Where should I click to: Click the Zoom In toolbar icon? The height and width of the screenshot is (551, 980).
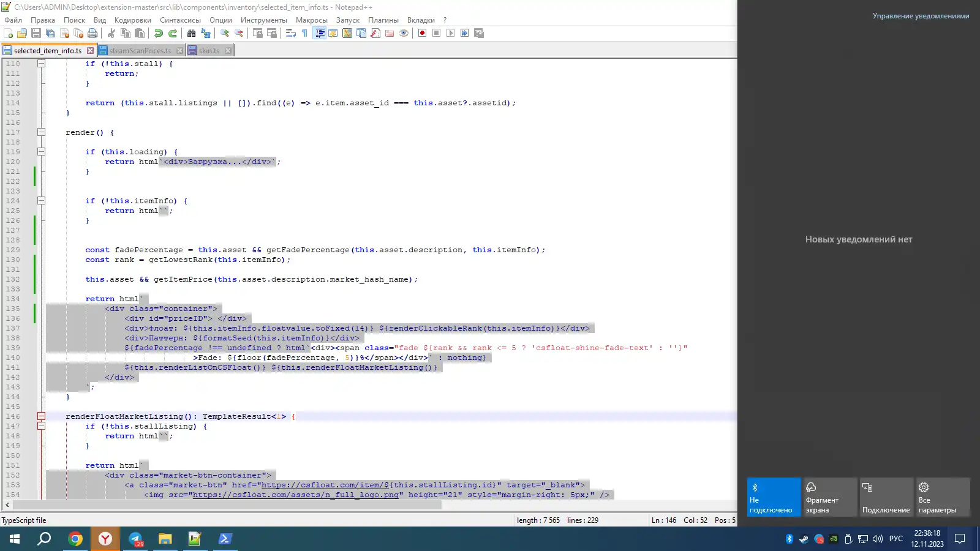point(225,33)
